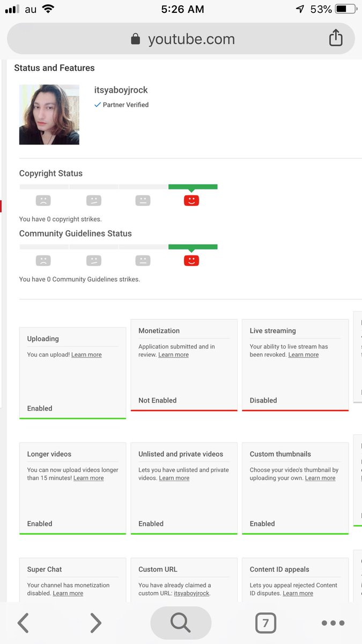Tap the Community Guidelines green progress segment
This screenshot has width=362, height=644.
pyautogui.click(x=193, y=247)
